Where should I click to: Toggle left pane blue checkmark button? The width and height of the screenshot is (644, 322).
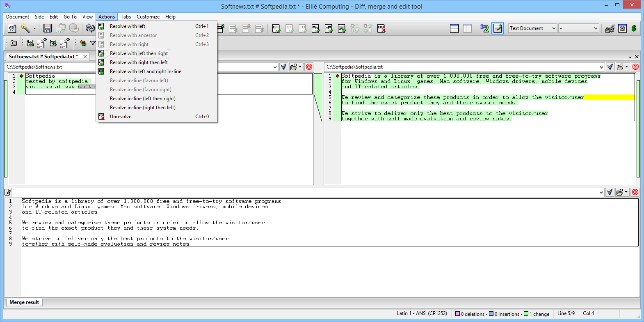[283, 67]
